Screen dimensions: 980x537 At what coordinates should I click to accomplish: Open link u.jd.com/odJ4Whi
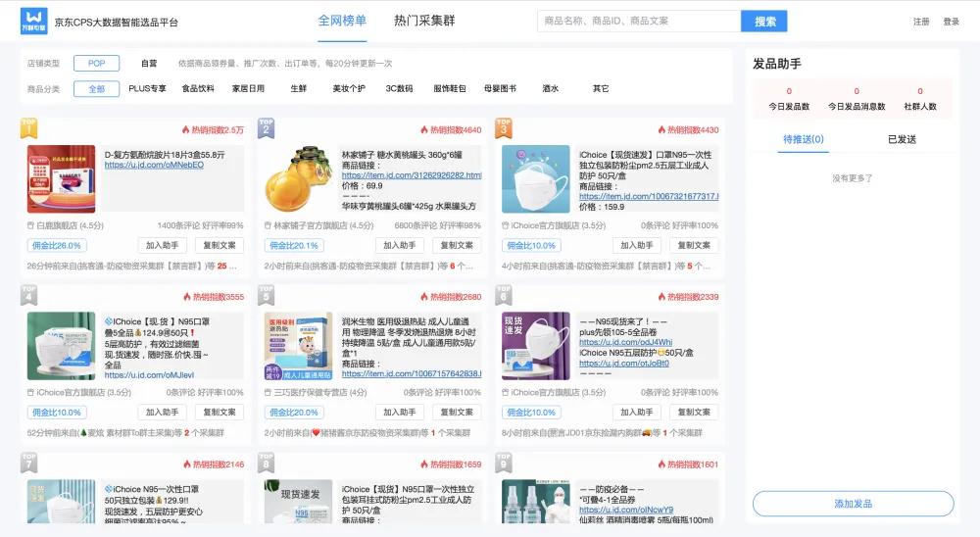tap(625, 343)
